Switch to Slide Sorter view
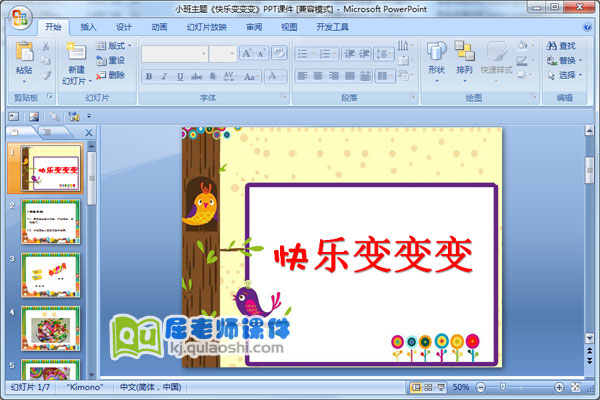Screen dimensions: 600x400 pyautogui.click(x=428, y=387)
